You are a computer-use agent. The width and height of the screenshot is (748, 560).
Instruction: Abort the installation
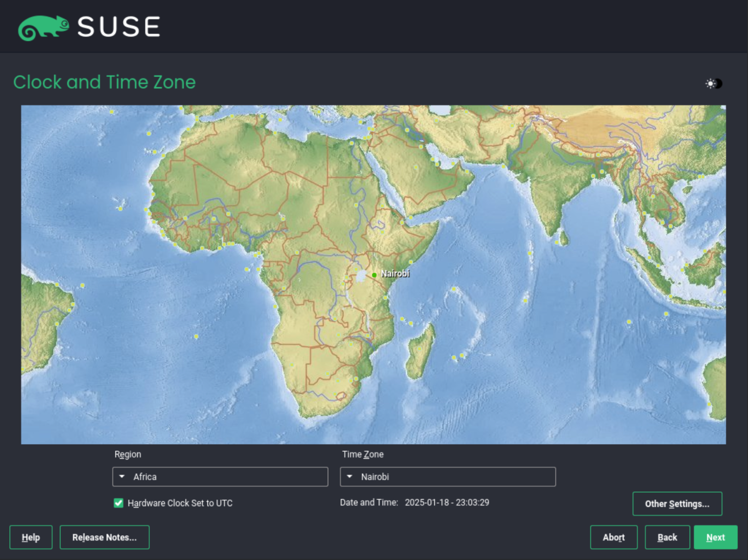(x=614, y=537)
